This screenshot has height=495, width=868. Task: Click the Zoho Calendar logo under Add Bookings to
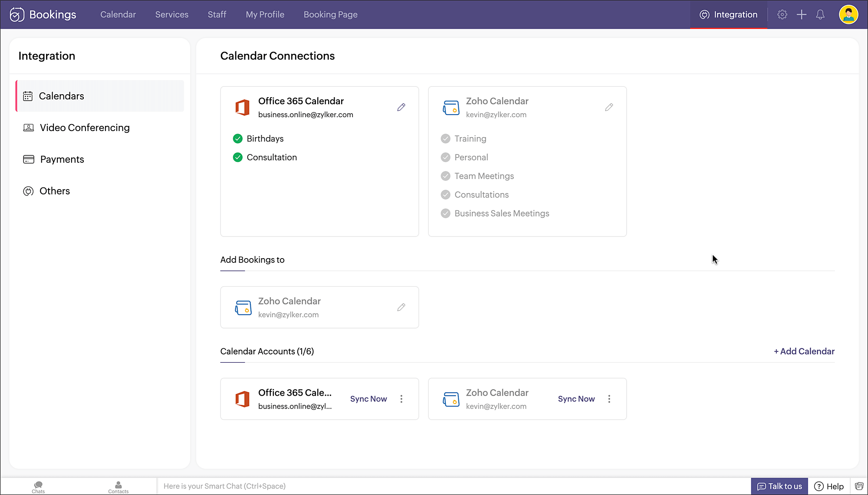click(x=243, y=308)
